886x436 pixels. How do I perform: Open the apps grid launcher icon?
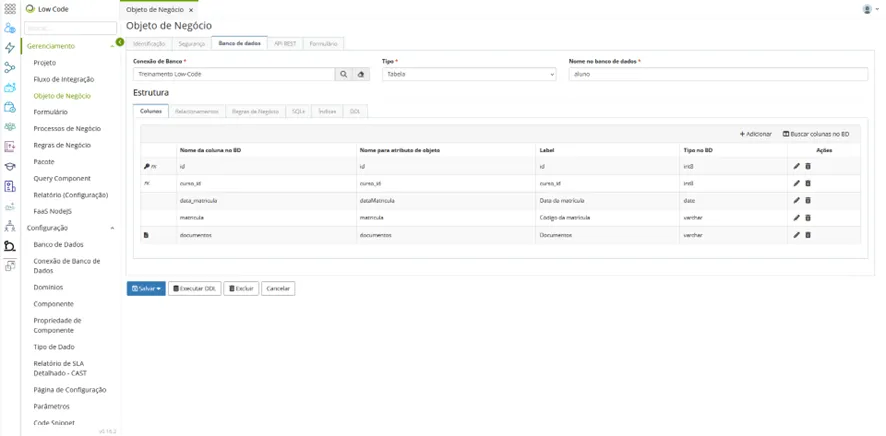(x=10, y=8)
